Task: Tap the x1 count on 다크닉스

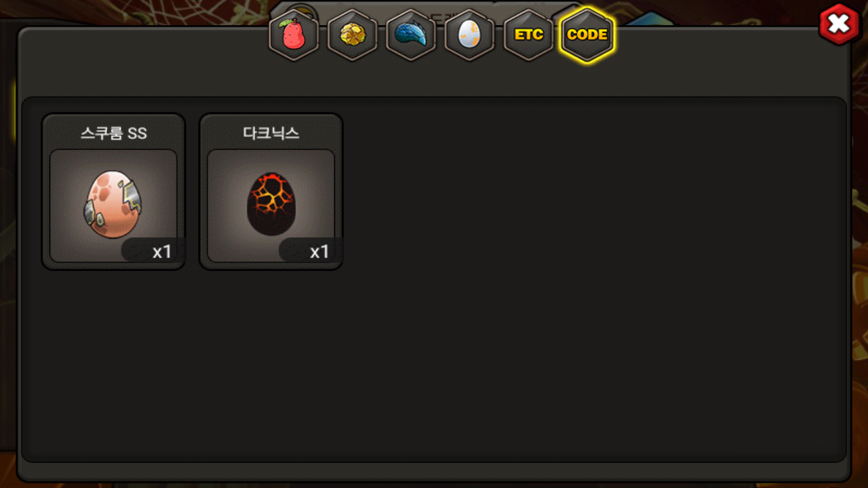Action: click(x=319, y=252)
